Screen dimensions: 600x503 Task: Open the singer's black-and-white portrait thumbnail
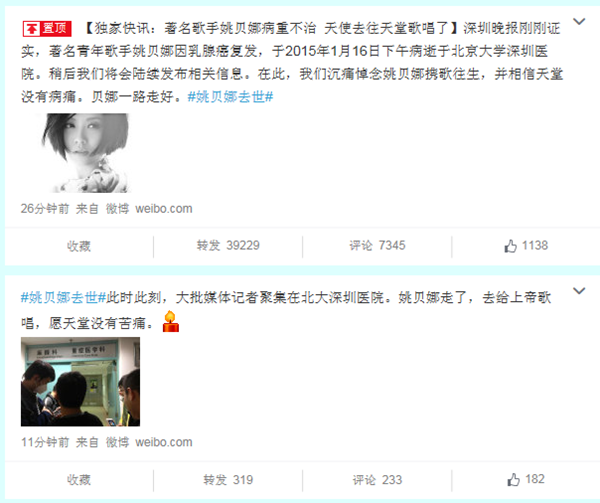(x=85, y=153)
